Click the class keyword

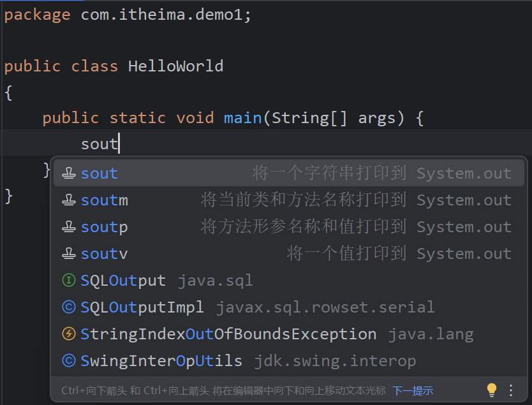tap(94, 66)
